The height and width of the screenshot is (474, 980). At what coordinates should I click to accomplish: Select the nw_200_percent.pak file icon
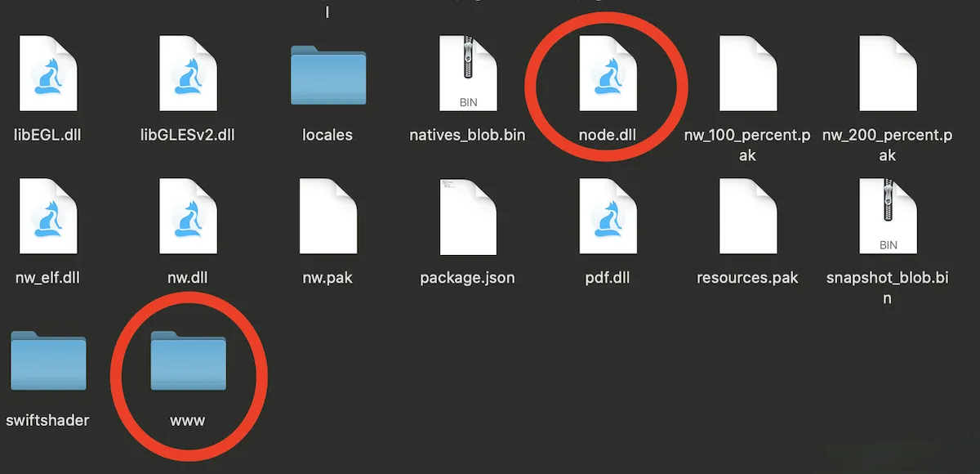coord(888,74)
